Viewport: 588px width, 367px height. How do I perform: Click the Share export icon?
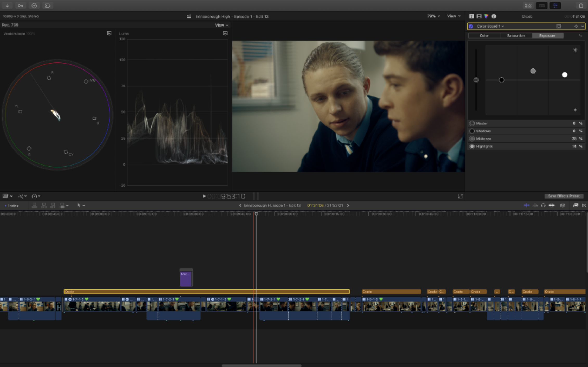pyautogui.click(x=581, y=5)
